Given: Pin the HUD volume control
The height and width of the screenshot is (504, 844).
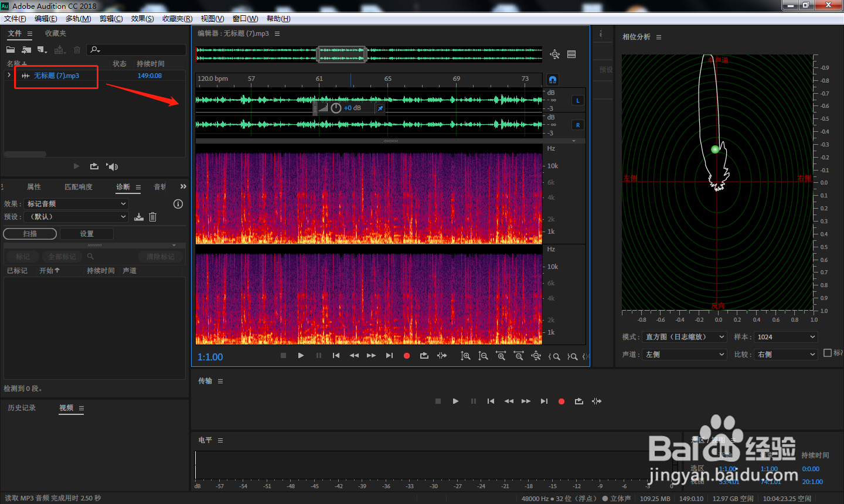Looking at the screenshot, I should [x=380, y=108].
